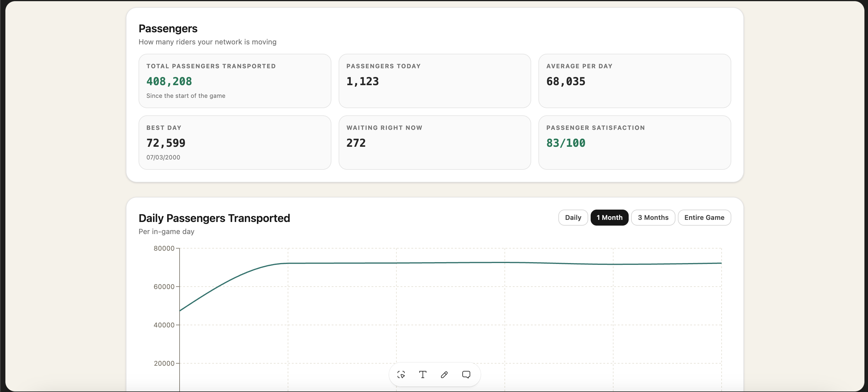Screen dimensions: 868x392
Task: Show the 3 Months chart range
Action: (x=653, y=217)
